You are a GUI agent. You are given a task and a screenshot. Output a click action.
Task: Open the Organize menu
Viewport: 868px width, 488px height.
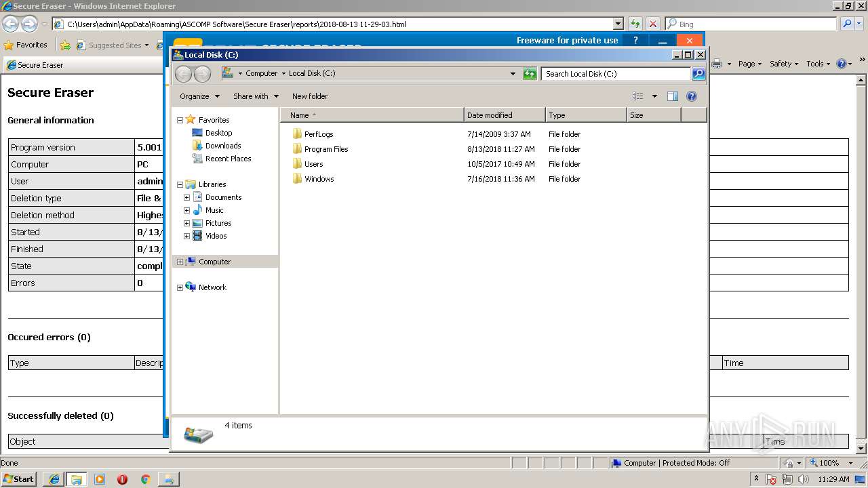[199, 96]
